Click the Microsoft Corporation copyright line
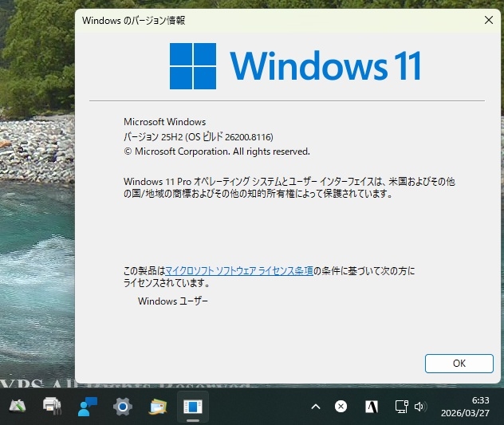The width and height of the screenshot is (504, 425). click(x=217, y=152)
